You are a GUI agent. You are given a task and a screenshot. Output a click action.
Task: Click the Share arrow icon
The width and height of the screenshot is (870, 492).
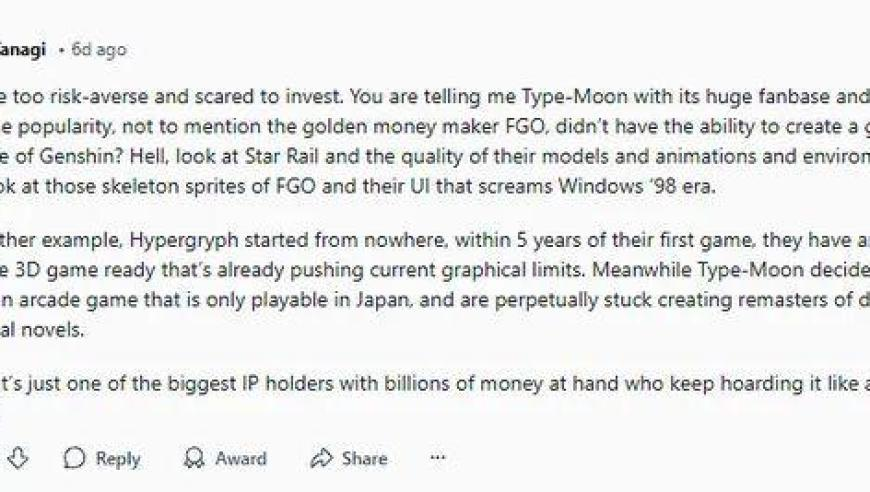point(321,458)
